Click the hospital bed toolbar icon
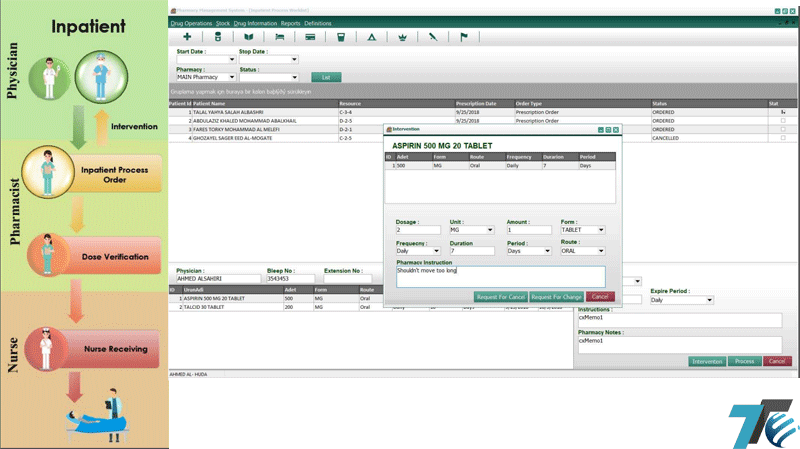The image size is (800, 449). tap(280, 37)
